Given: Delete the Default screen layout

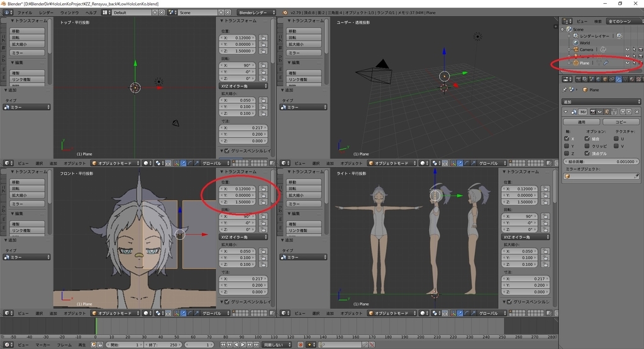Looking at the screenshot, I should [162, 13].
